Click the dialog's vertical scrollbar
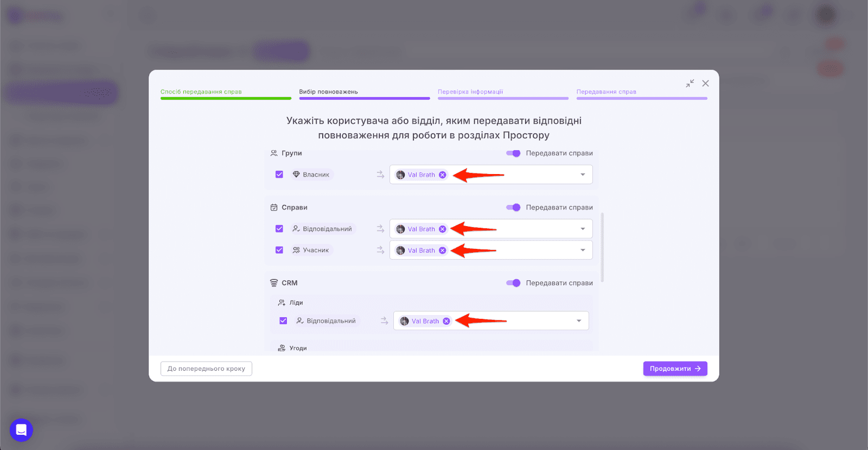The width and height of the screenshot is (868, 450). pyautogui.click(x=602, y=247)
